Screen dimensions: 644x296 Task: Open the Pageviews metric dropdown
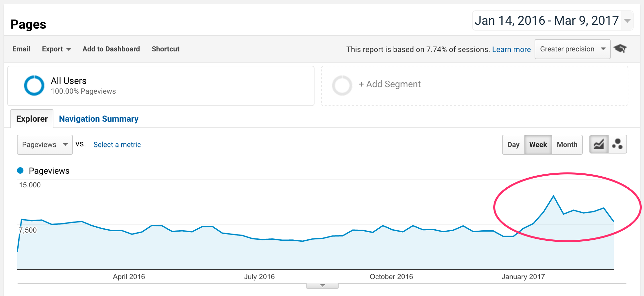45,145
